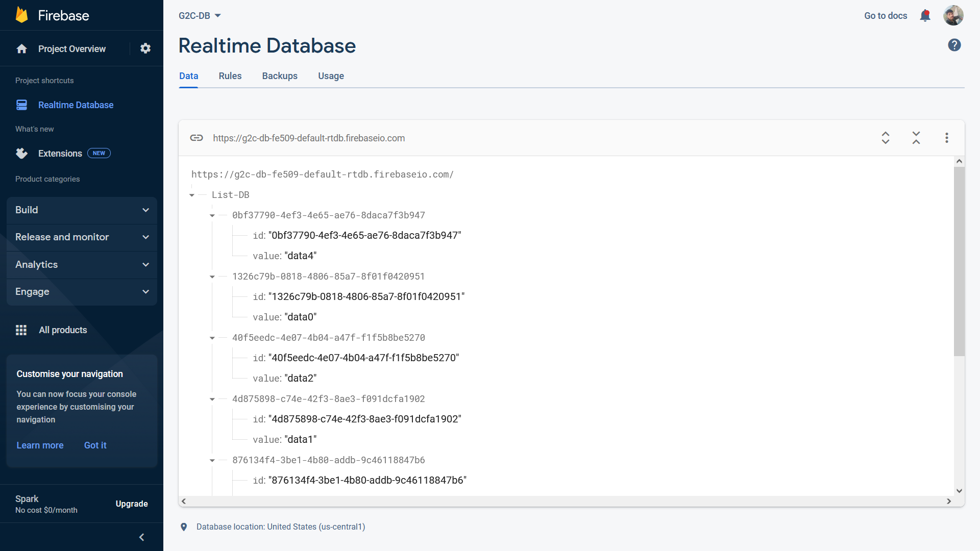The height and width of the screenshot is (551, 980).
Task: Click the copy database URL link icon
Action: click(x=197, y=138)
